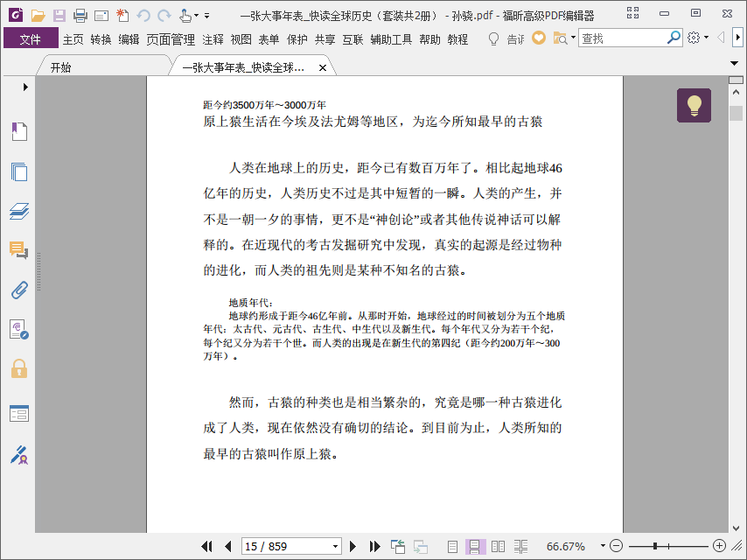Open the hand tool dropdown arrow
747x560 pixels.
coord(196,16)
